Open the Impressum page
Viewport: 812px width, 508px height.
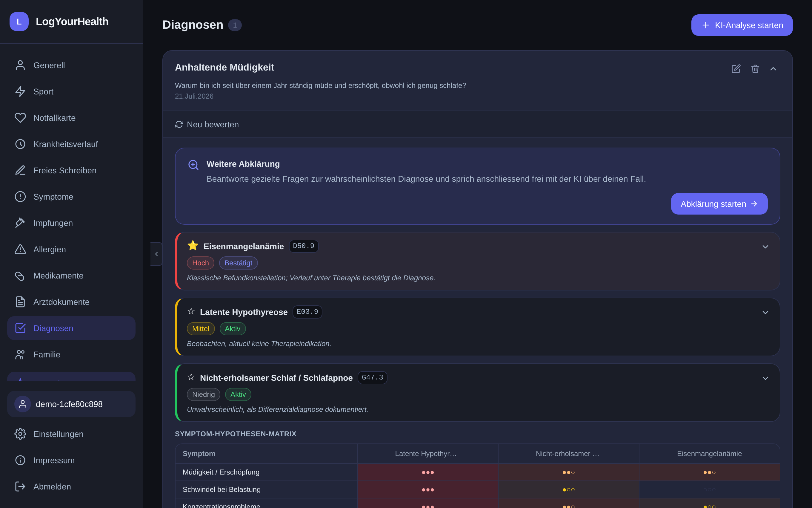click(x=71, y=460)
